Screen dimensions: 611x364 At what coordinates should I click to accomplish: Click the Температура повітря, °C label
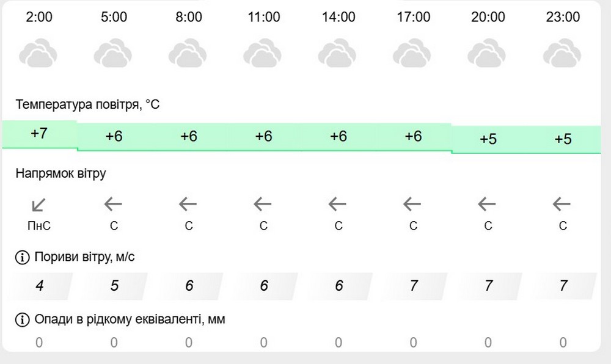[x=88, y=104]
